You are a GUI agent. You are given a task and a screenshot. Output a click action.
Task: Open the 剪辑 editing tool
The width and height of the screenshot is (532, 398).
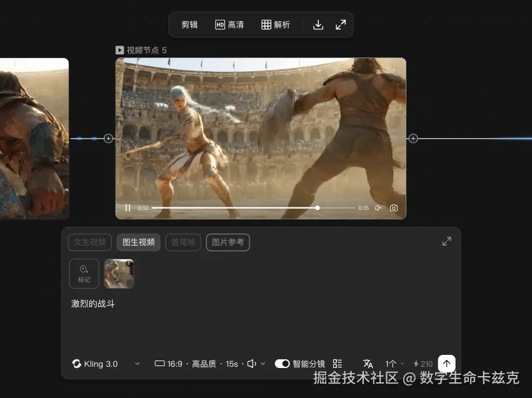[189, 24]
